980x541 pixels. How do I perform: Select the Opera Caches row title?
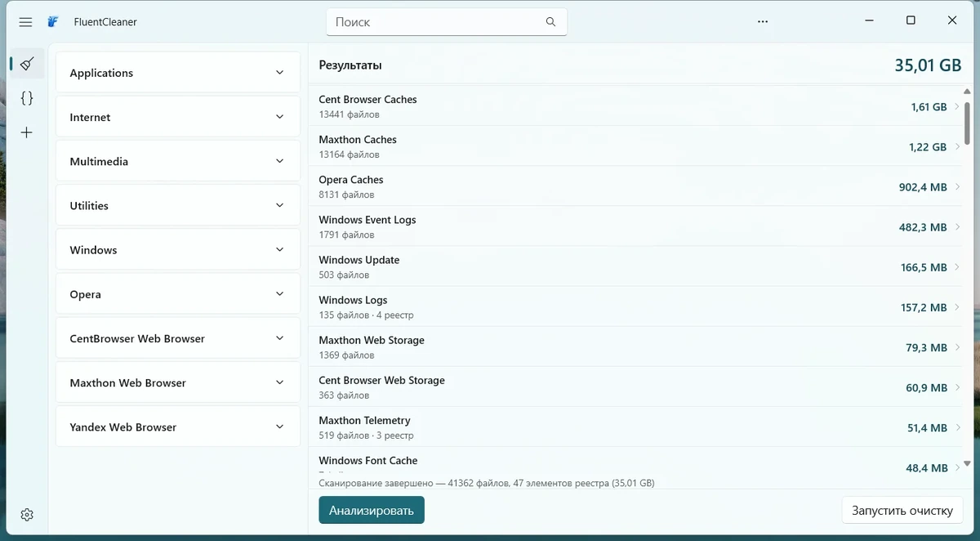pyautogui.click(x=351, y=180)
